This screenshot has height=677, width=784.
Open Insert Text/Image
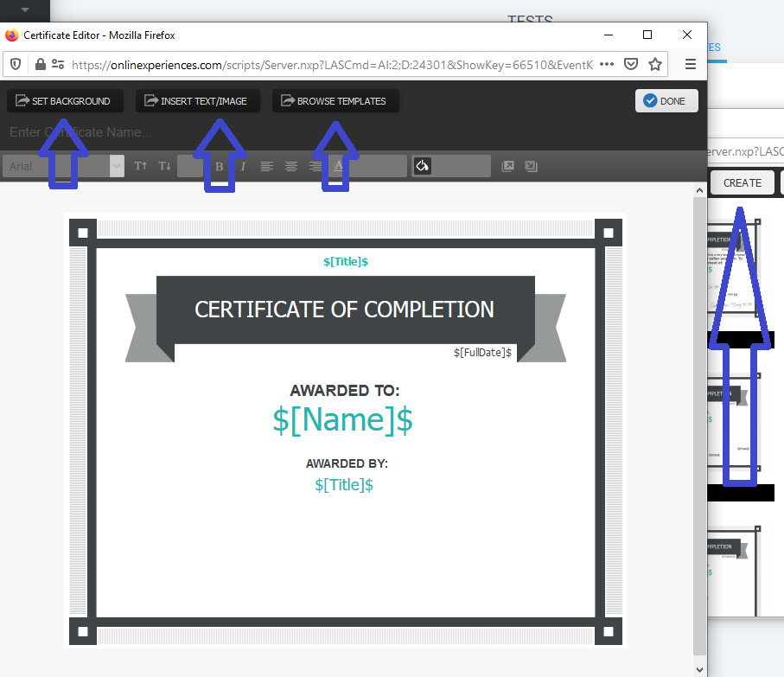click(x=197, y=101)
